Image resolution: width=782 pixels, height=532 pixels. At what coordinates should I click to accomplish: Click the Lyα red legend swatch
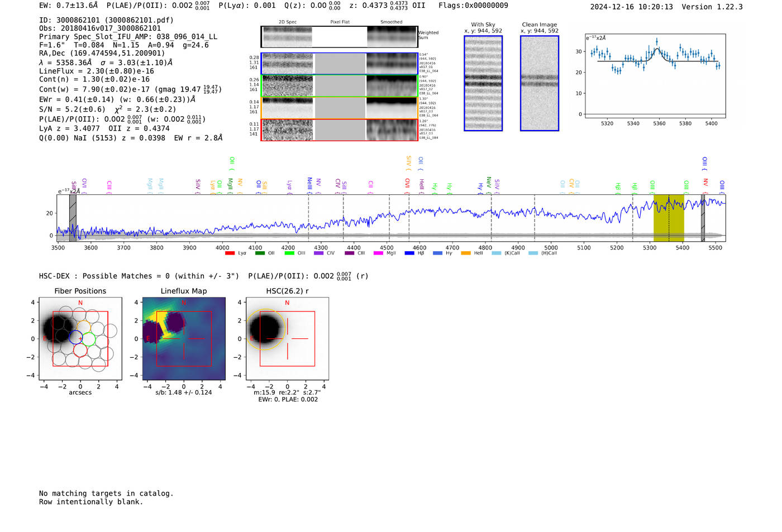click(x=230, y=253)
